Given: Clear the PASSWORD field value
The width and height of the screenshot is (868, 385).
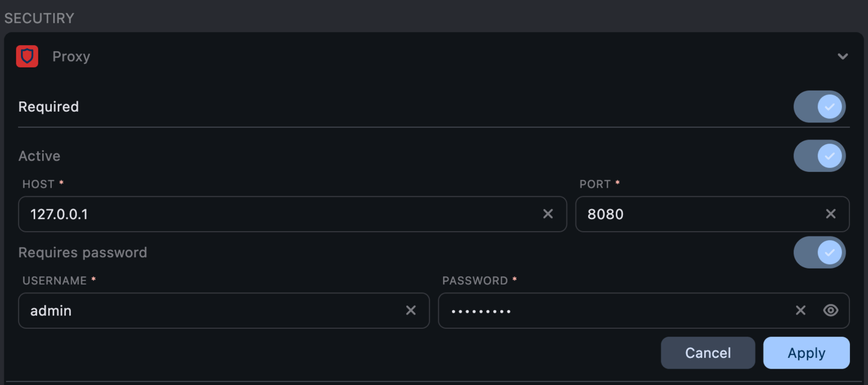Looking at the screenshot, I should [800, 310].
